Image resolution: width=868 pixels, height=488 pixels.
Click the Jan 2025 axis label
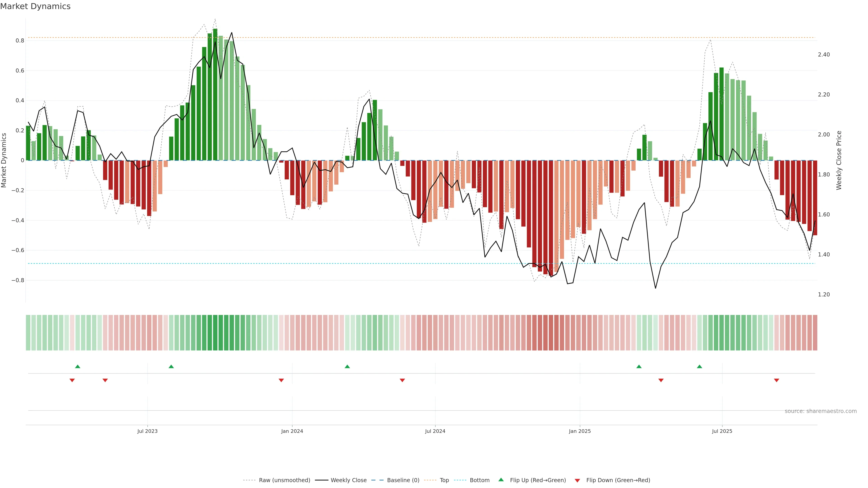(580, 431)
